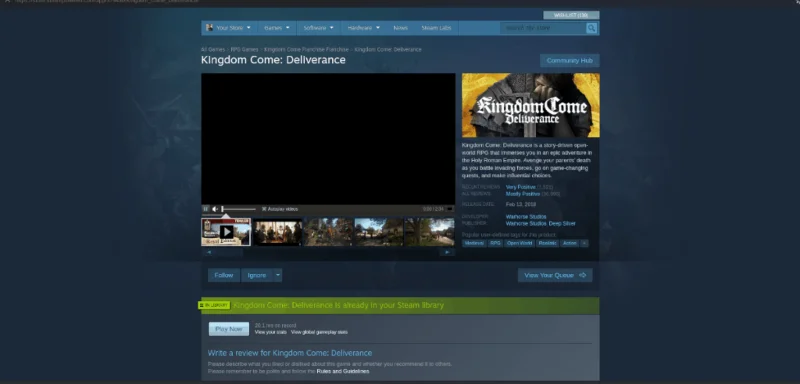Seek the video progress bar
The image size is (800, 384).
tap(328, 215)
